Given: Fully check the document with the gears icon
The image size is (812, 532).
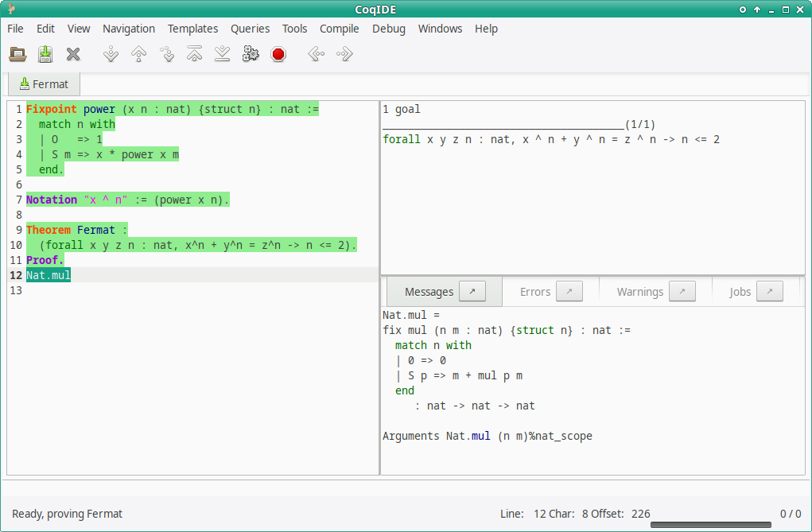Looking at the screenshot, I should 250,54.
